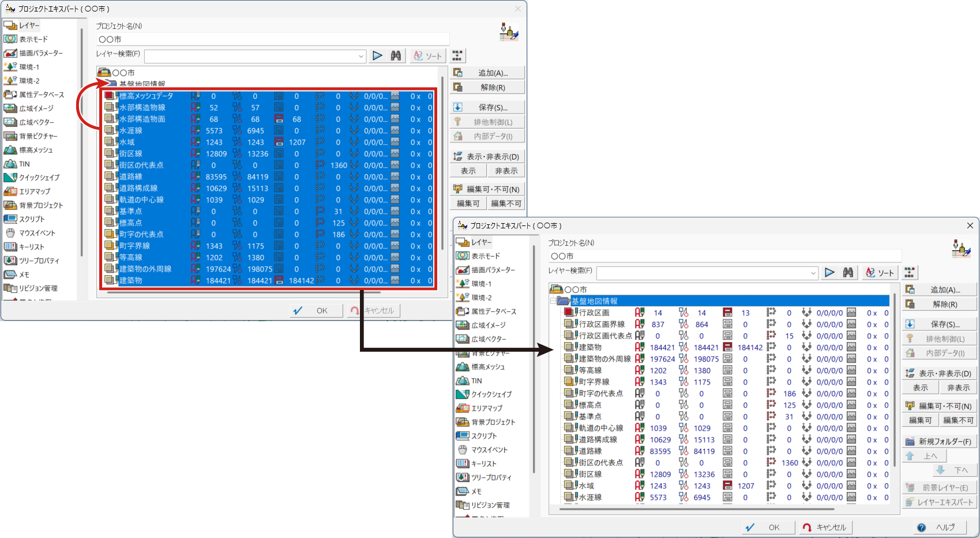This screenshot has height=538, width=980.
Task: Click 新規フォルダー(F) to create a new folder
Action: point(939,442)
